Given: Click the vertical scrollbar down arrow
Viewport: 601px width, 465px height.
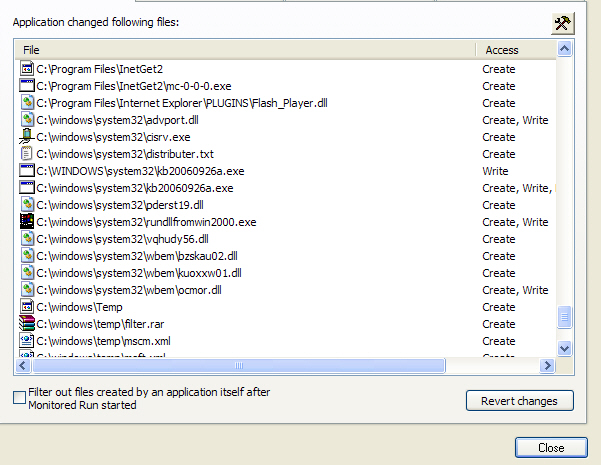Looking at the screenshot, I should (x=564, y=348).
